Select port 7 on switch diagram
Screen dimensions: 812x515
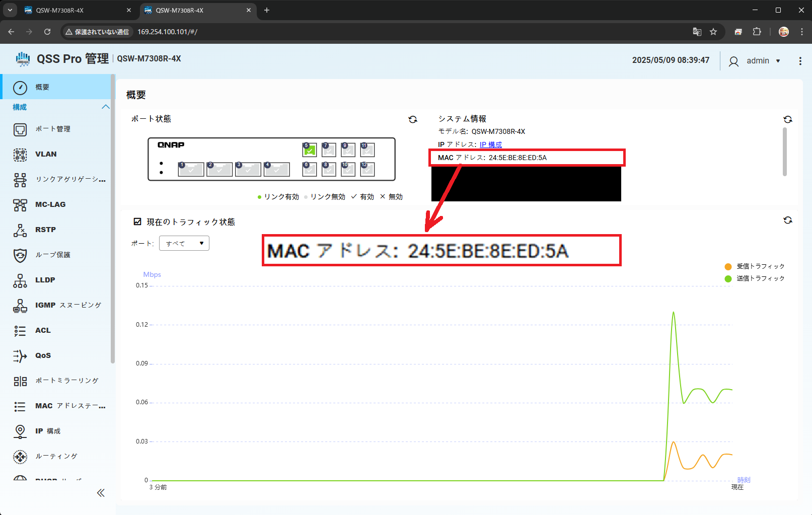point(329,150)
